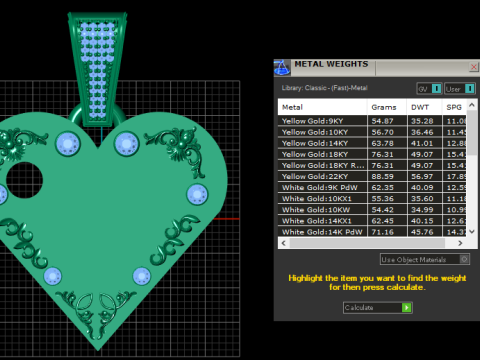Viewport: 480px width, 360px height.
Task: Click the horizontal scroll right arrow
Action: [x=460, y=243]
